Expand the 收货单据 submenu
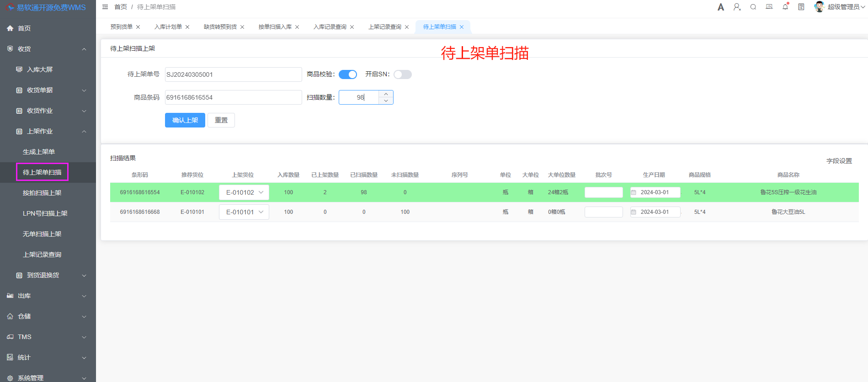 84,90
